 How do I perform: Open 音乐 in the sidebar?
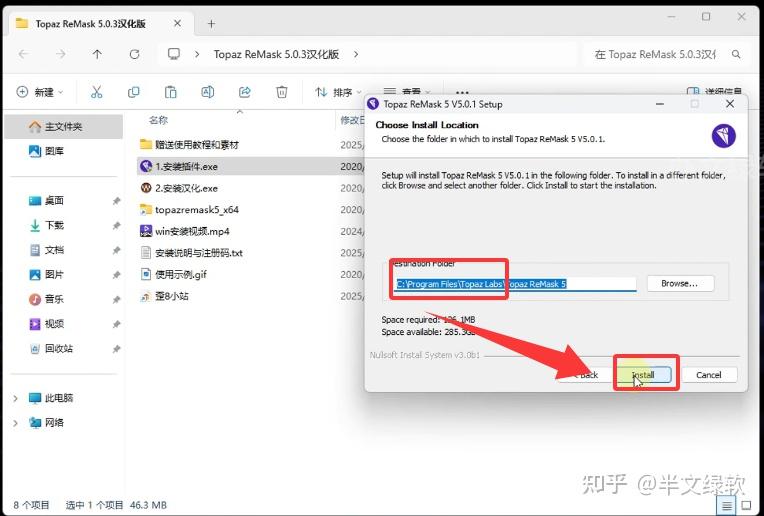(x=54, y=299)
